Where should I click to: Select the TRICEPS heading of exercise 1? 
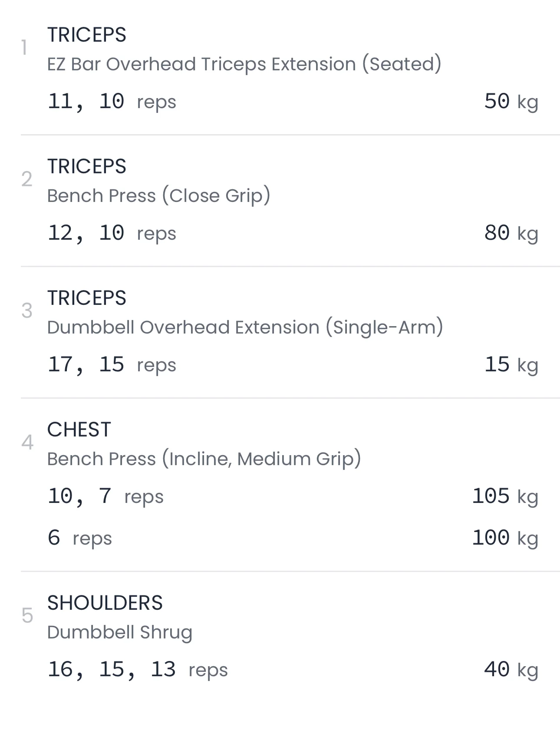point(86,35)
